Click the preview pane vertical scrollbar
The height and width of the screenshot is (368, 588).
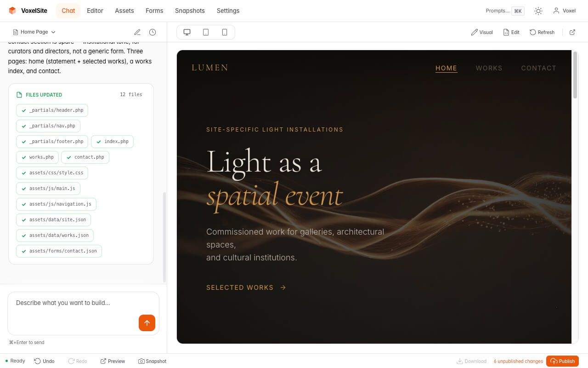[x=575, y=75]
